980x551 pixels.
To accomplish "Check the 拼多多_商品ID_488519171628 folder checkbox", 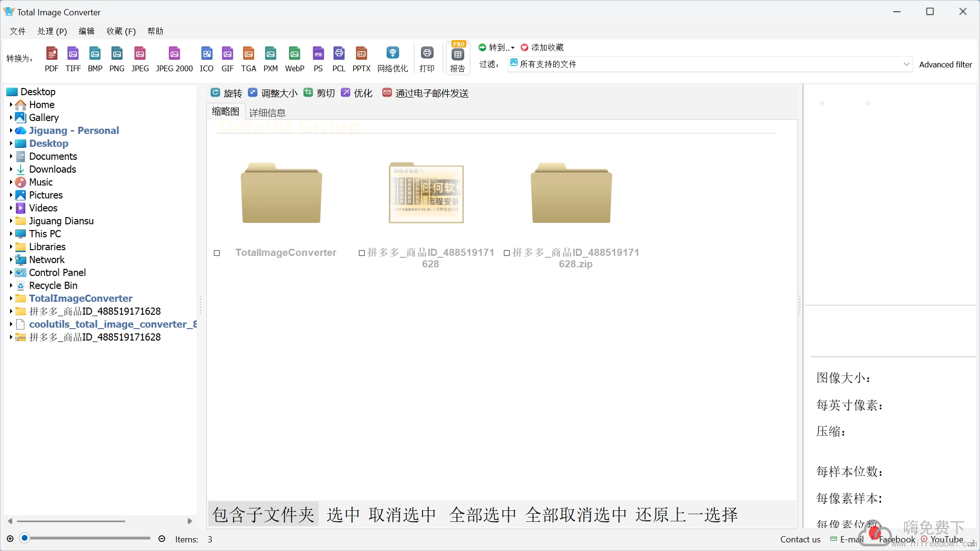I will point(362,253).
